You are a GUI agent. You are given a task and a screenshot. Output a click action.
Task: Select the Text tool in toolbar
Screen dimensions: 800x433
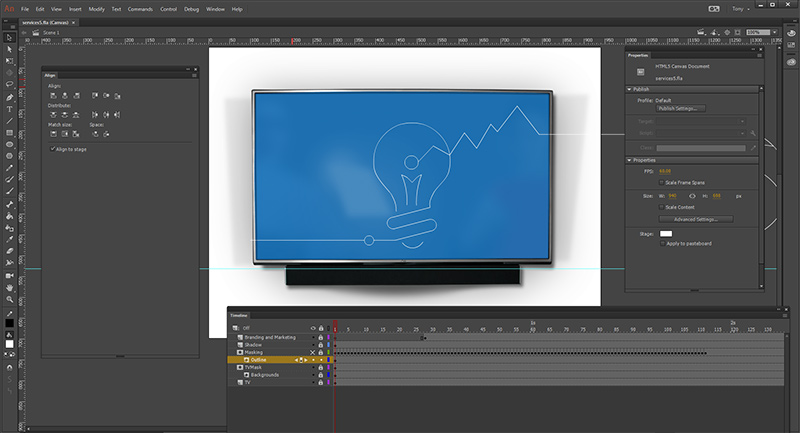(9, 109)
